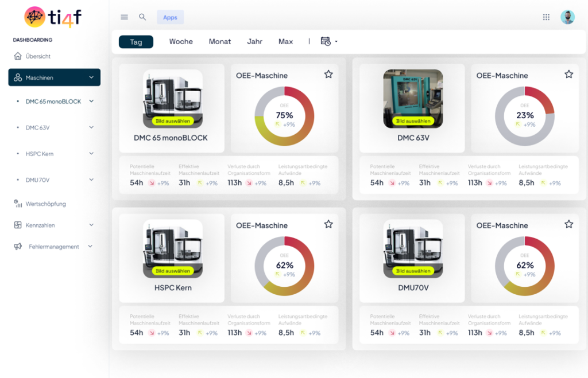The width and height of the screenshot is (588, 378).
Task: Click the 23% OEE donut chart
Action: (x=525, y=116)
